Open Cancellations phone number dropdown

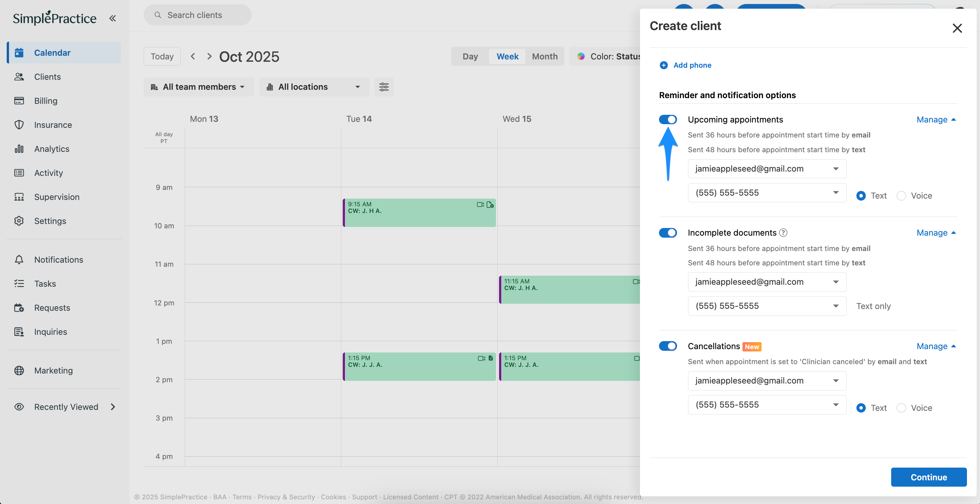click(x=767, y=405)
